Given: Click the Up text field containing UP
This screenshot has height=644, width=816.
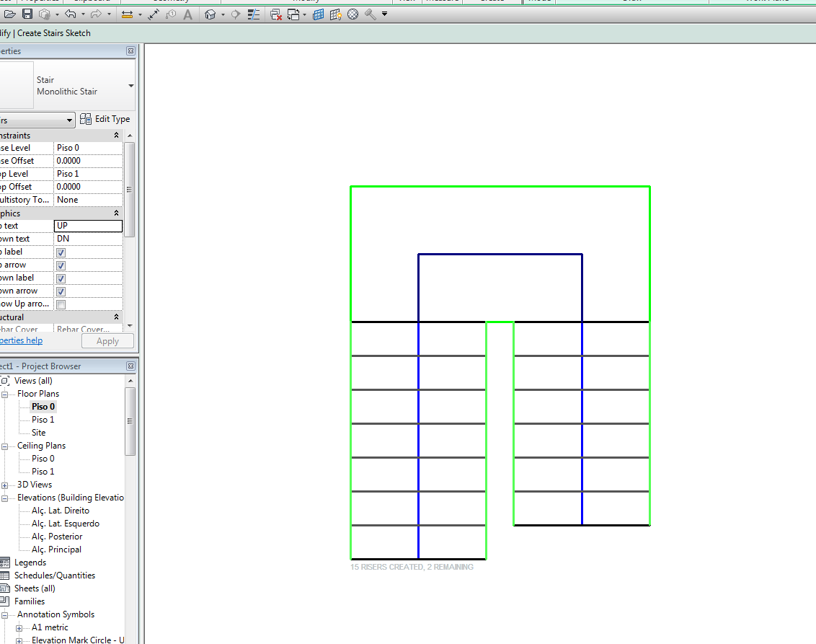Looking at the screenshot, I should (89, 226).
